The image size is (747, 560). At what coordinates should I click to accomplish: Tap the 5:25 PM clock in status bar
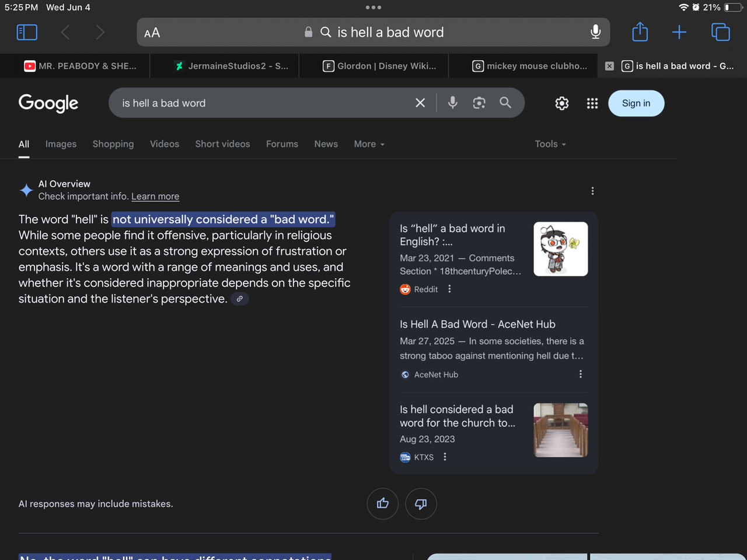click(22, 8)
